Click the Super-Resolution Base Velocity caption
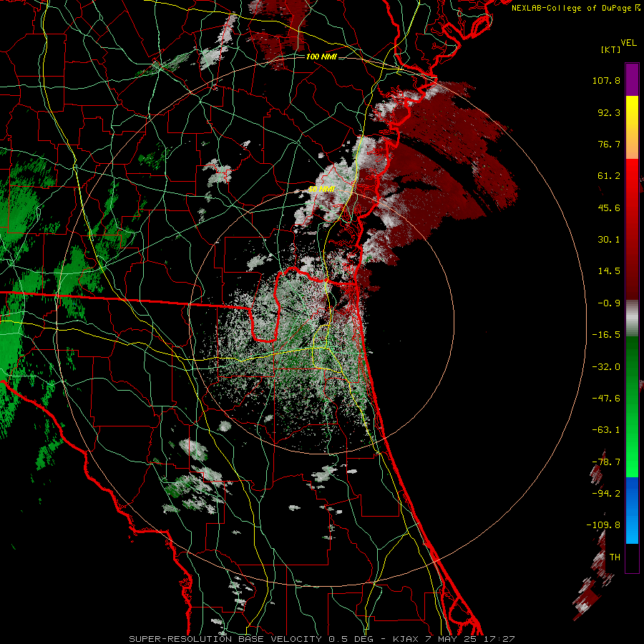The image size is (644, 644). pyautogui.click(x=321, y=639)
